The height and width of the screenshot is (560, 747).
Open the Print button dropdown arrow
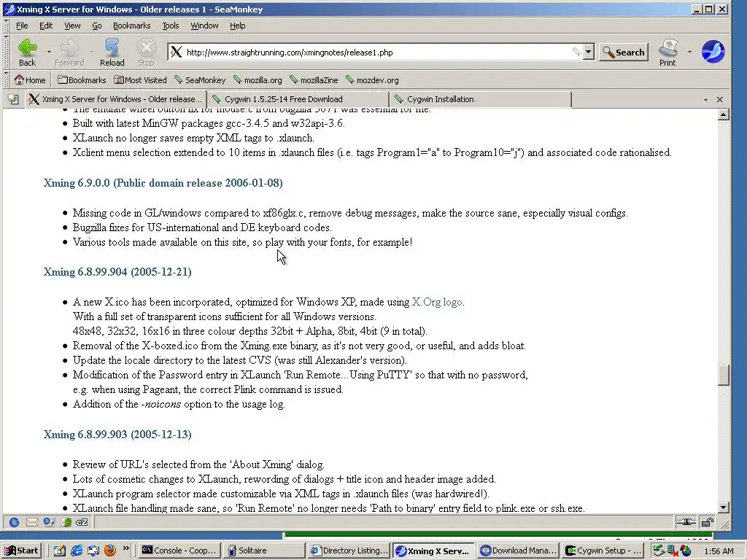coord(689,51)
